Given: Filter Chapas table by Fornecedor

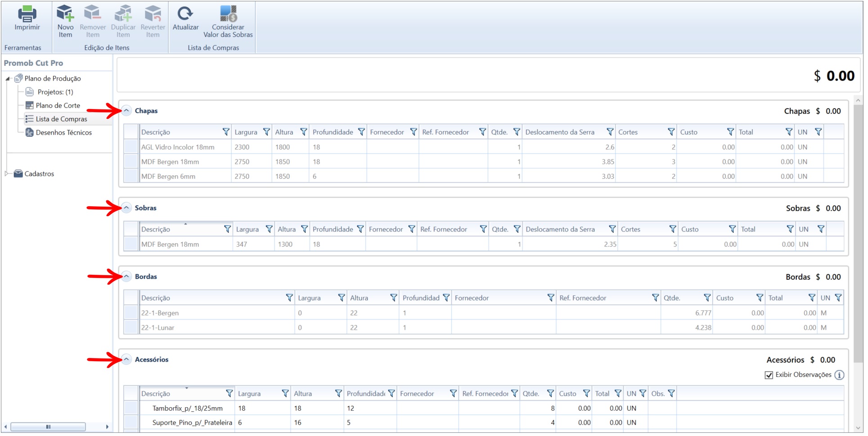Looking at the screenshot, I should tap(414, 132).
